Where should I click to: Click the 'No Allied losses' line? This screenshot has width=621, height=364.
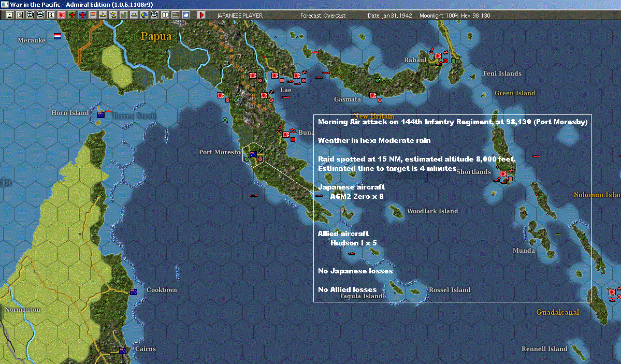[x=348, y=289]
